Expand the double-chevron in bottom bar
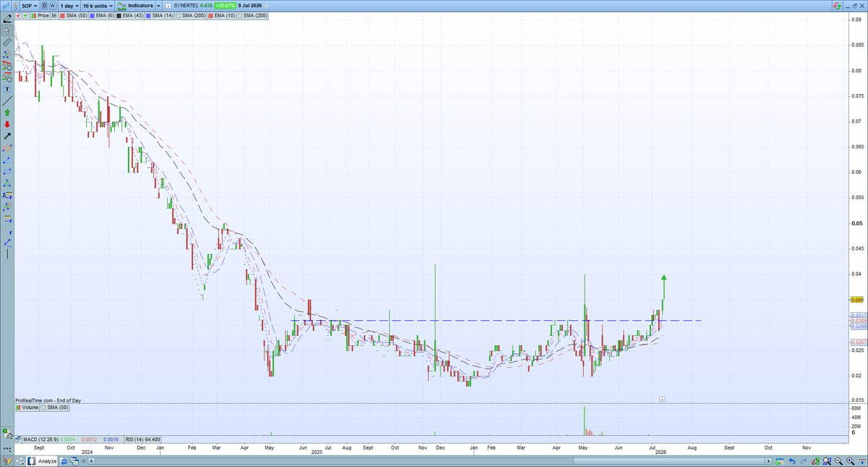 point(83,461)
